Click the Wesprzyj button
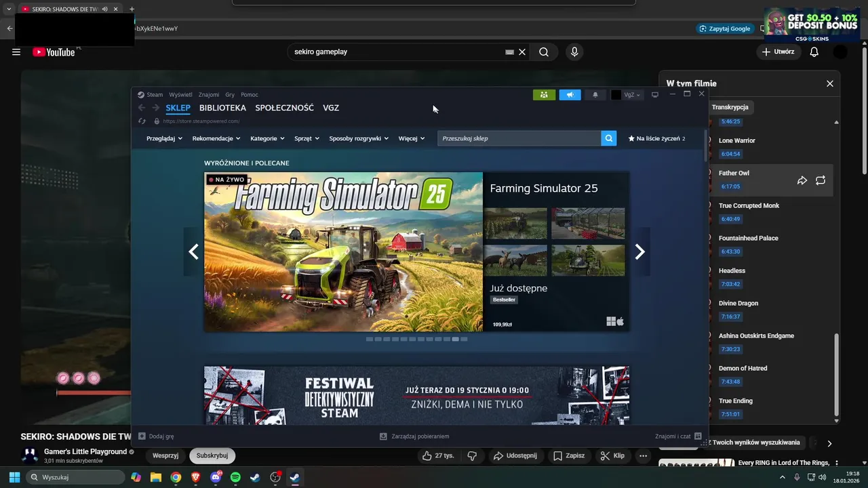The image size is (868, 488). [x=165, y=455]
